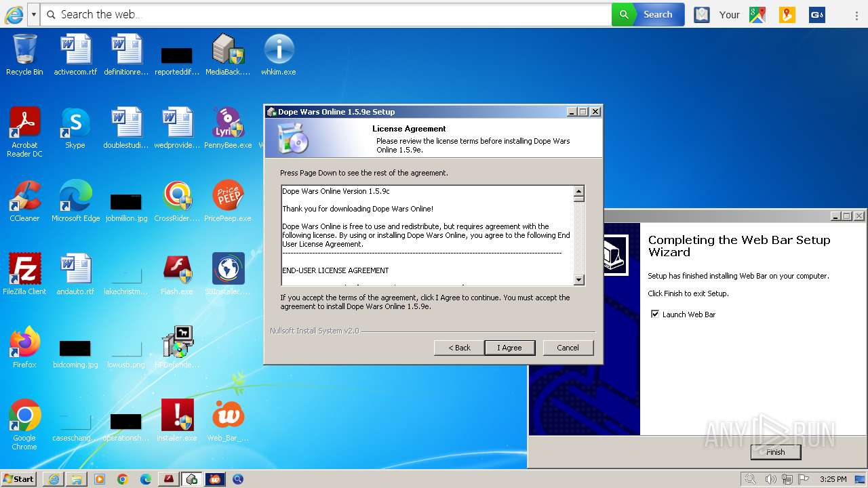
Task: Click inside the license agreement text box
Action: [x=427, y=235]
